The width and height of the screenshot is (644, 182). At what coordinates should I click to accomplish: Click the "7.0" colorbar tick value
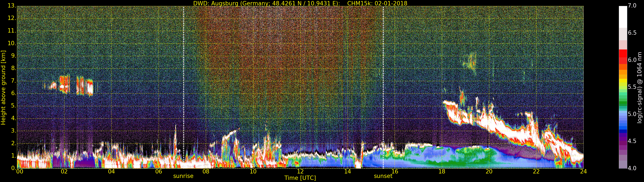[632, 6]
